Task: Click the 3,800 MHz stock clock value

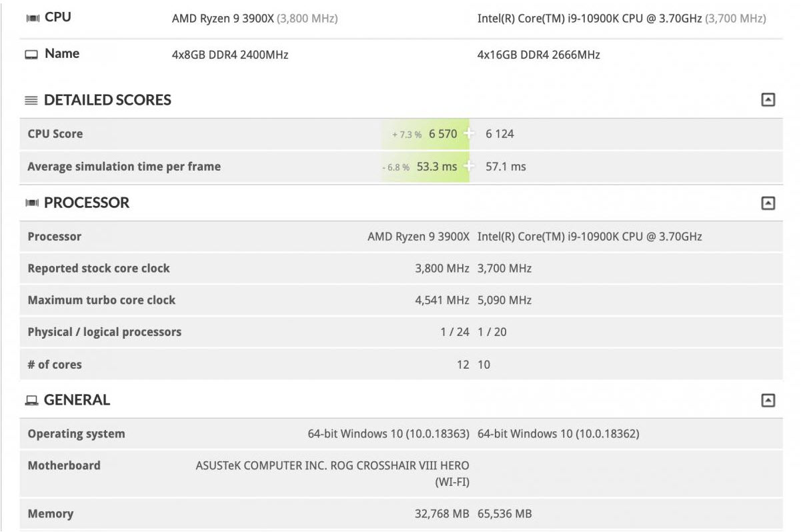Action: 442,269
